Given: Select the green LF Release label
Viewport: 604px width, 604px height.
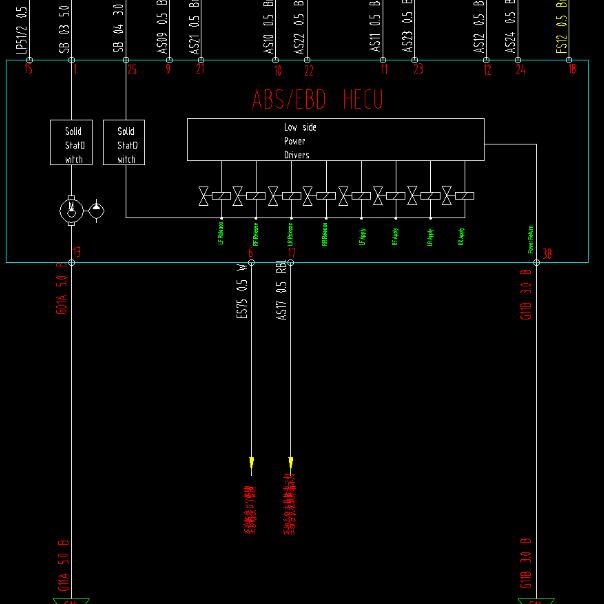Looking at the screenshot, I should coord(221,233).
